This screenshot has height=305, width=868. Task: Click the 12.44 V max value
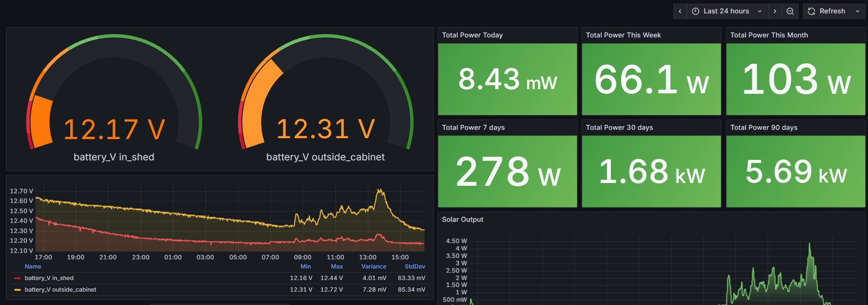click(x=331, y=278)
